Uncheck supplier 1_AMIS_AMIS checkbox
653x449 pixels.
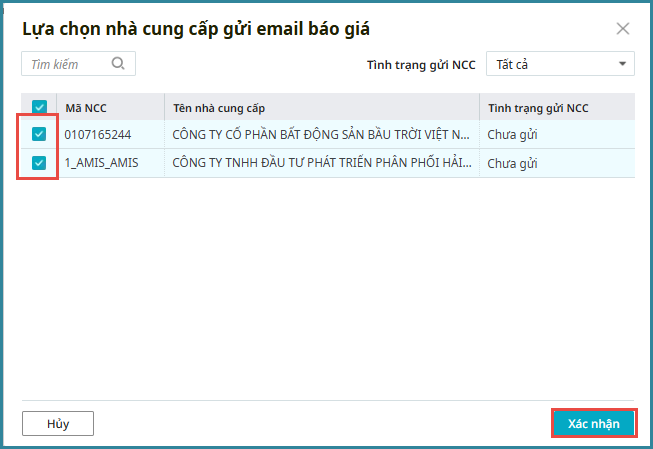point(39,163)
